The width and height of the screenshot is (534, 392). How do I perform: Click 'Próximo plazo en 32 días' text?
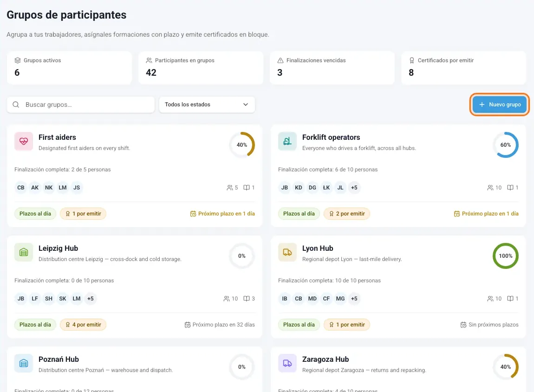pos(223,325)
